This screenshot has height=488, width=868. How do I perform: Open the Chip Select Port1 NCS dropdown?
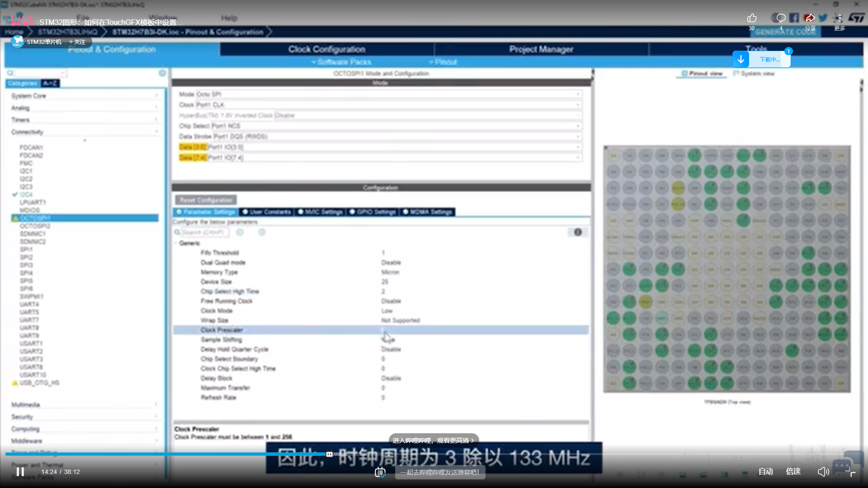coord(396,126)
